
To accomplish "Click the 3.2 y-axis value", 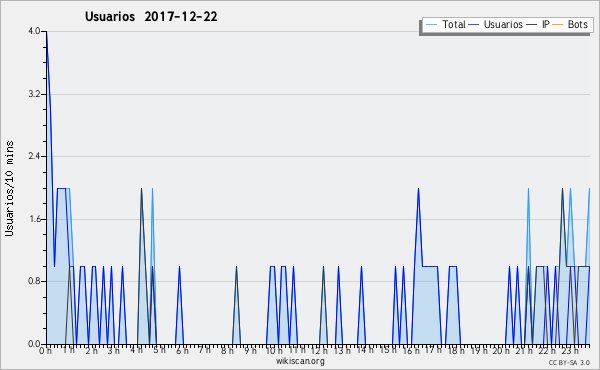I will tap(34, 94).
